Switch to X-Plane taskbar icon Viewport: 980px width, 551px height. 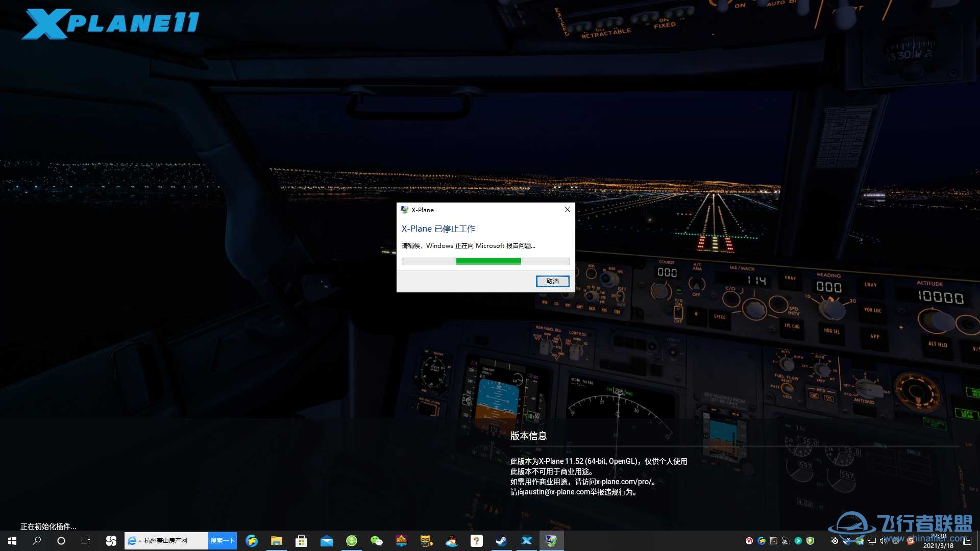pyautogui.click(x=527, y=541)
